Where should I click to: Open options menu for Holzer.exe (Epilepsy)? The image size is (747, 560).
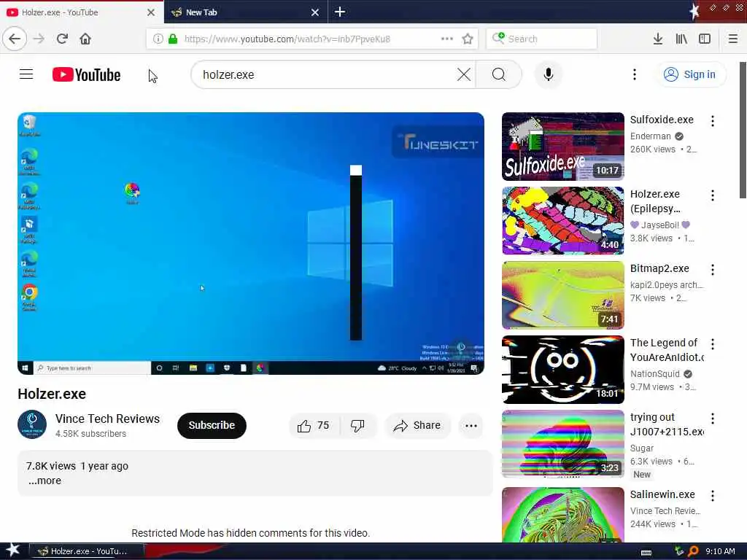(712, 195)
